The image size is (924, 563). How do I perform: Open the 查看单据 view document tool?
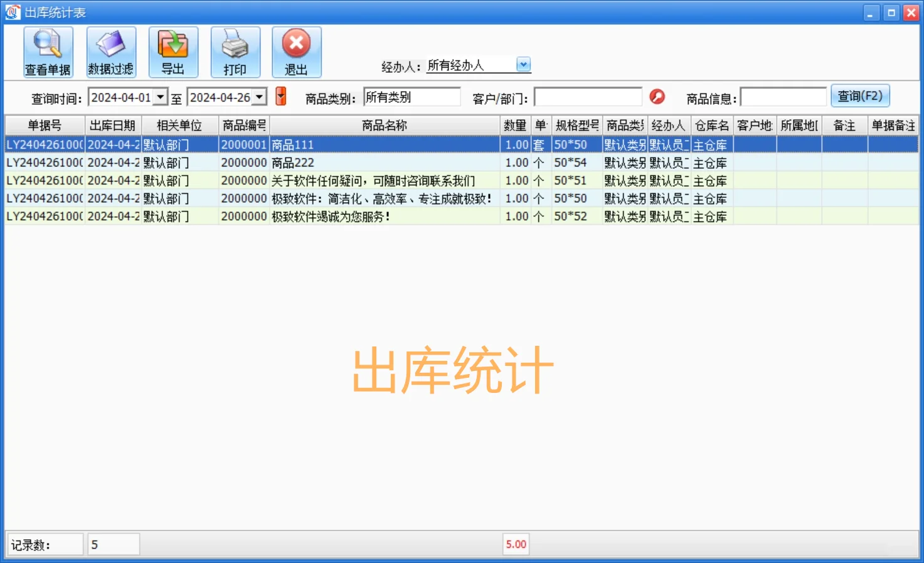[48, 52]
